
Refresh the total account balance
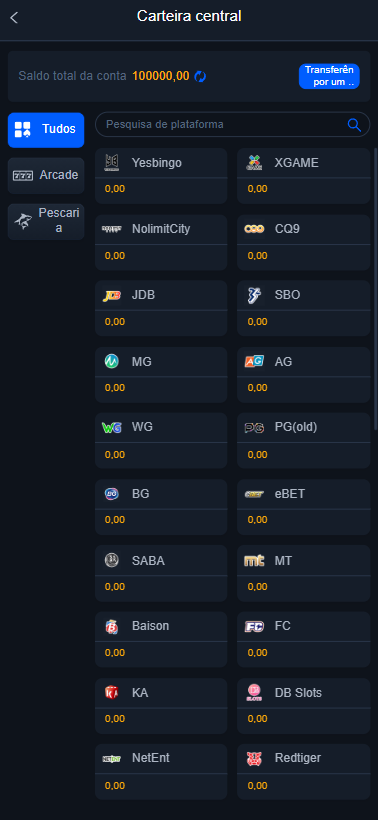tap(200, 76)
